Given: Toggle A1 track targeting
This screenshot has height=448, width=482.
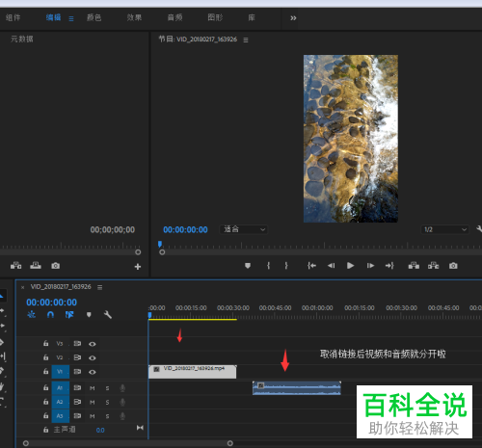Looking at the screenshot, I should 60,388.
